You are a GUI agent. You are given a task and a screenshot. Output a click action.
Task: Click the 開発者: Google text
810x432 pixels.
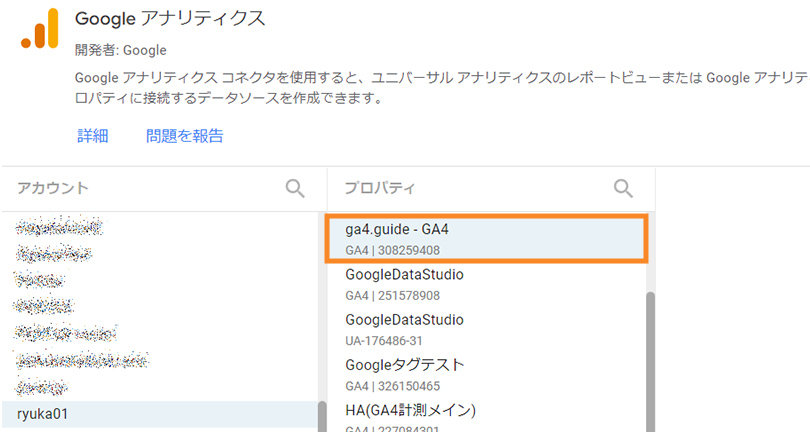click(x=120, y=50)
